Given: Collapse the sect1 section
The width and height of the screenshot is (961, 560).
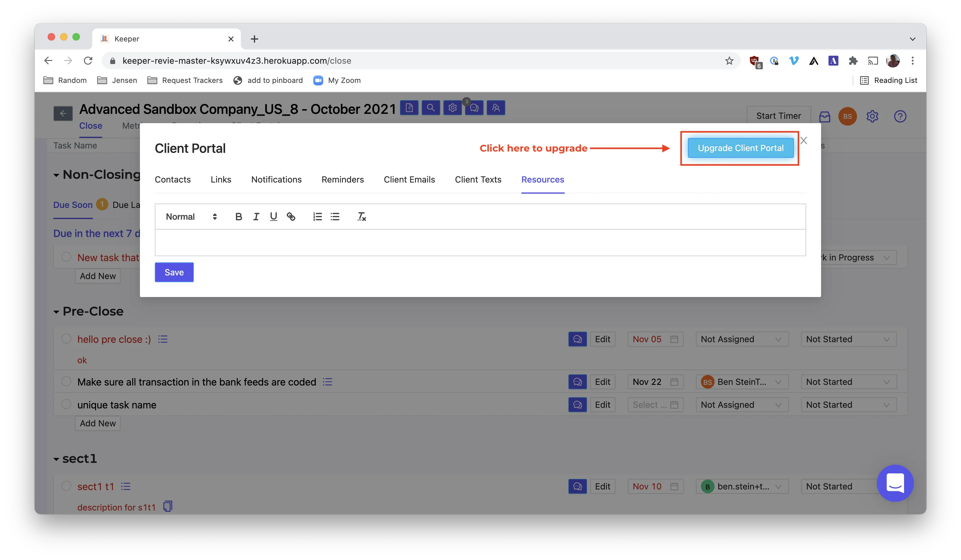Looking at the screenshot, I should pos(56,459).
